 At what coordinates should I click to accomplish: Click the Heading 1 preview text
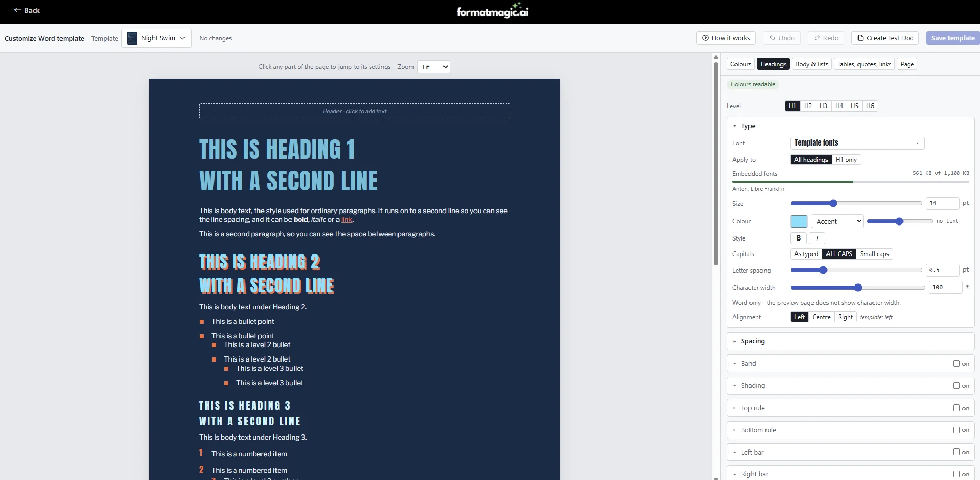click(x=288, y=165)
